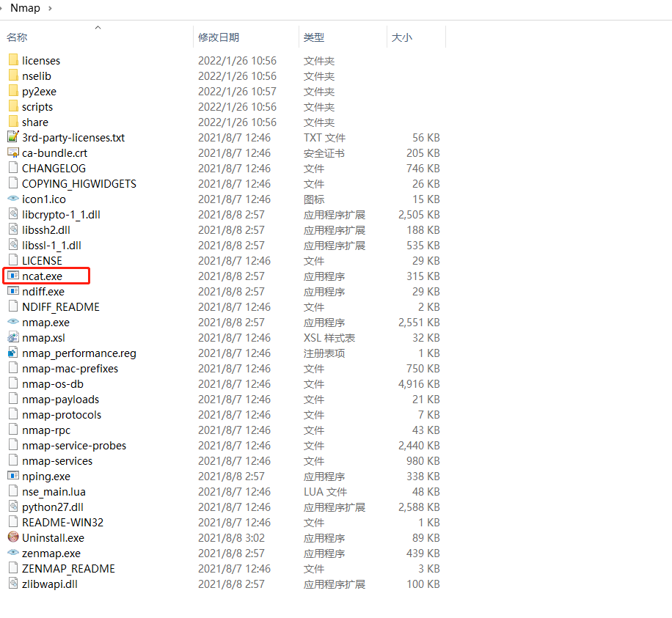Image resolution: width=672 pixels, height=618 pixels.
Task: Click the XSL 样式表 type cell
Action: [x=329, y=338]
